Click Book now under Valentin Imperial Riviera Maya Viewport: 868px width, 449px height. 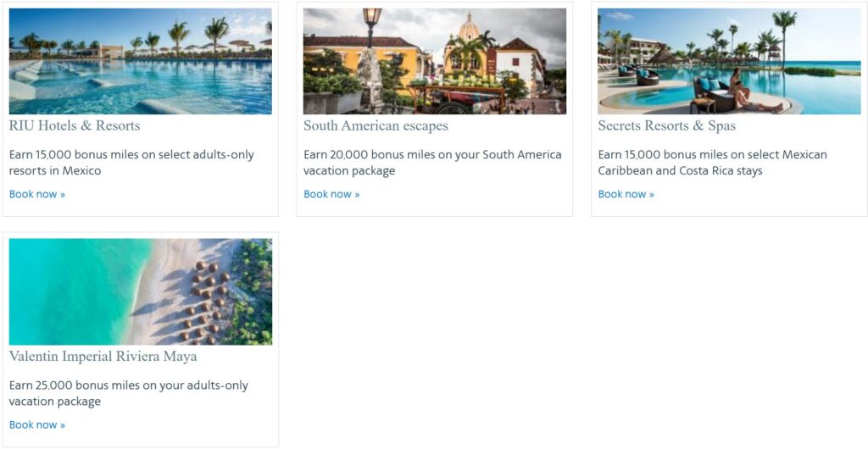tap(37, 424)
